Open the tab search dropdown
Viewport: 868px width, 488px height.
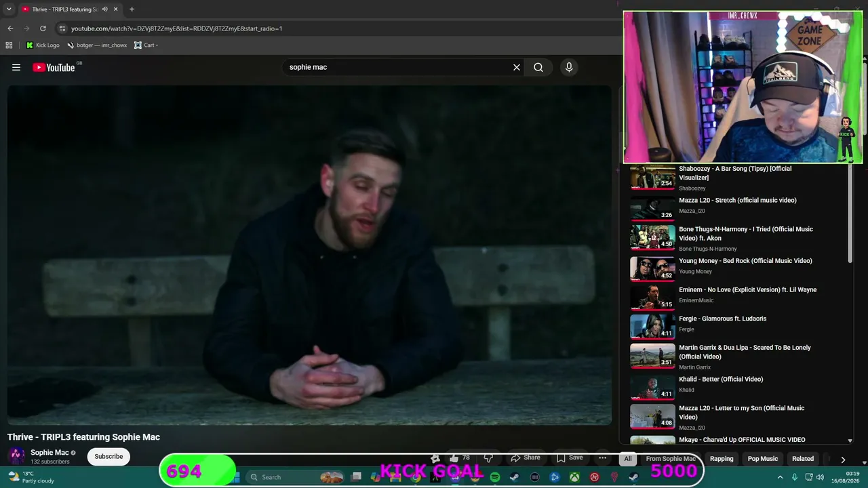pyautogui.click(x=9, y=9)
